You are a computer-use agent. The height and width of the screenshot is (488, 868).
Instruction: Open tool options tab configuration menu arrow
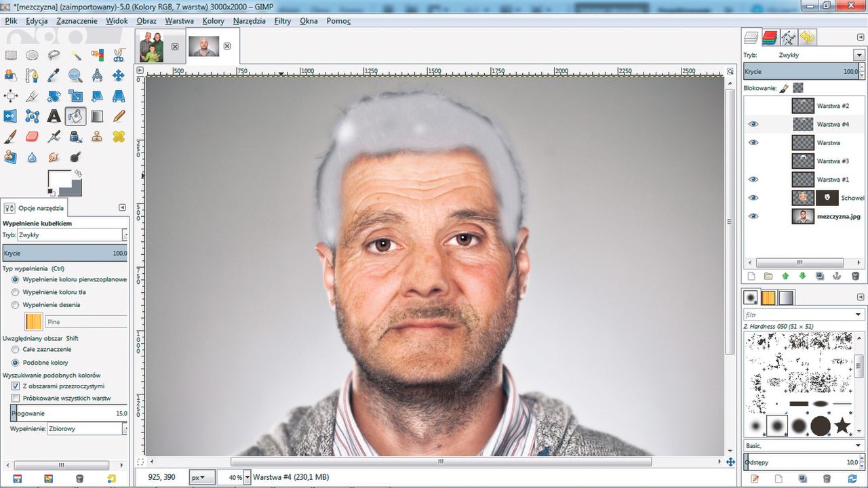click(122, 208)
